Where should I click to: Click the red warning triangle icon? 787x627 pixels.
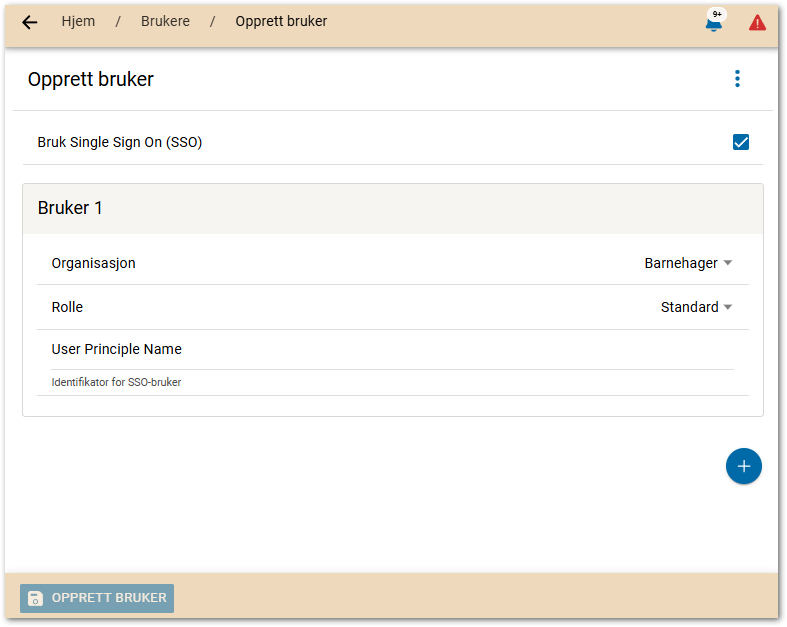coord(757,22)
